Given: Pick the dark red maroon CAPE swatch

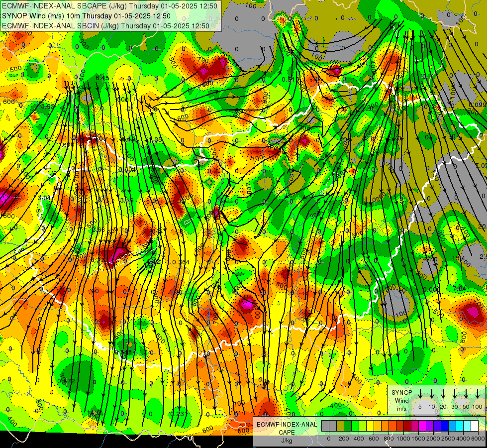Looking at the screenshot, I should point(407,426).
